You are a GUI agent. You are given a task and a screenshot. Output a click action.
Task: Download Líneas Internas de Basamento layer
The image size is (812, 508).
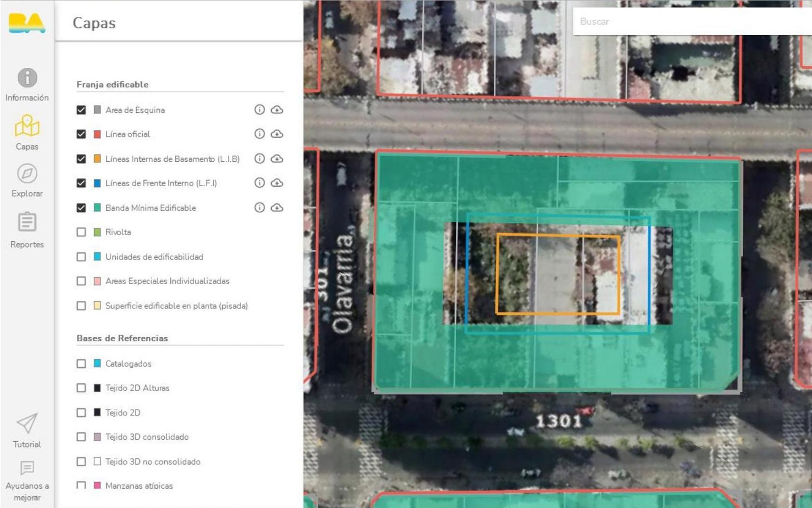277,159
